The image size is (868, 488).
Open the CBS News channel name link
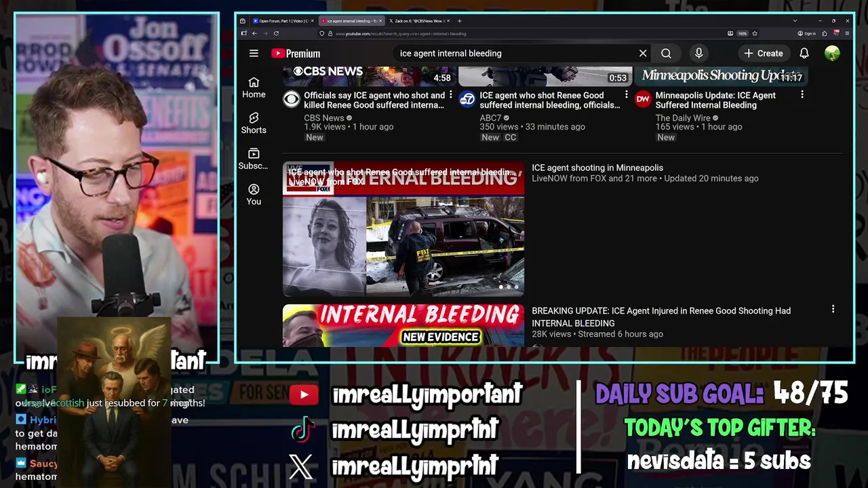tap(324, 118)
